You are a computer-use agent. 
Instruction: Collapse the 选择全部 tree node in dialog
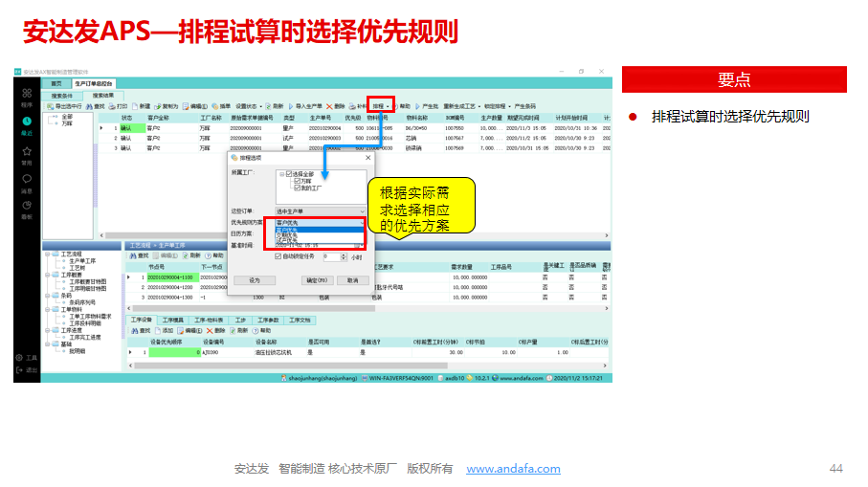click(281, 174)
